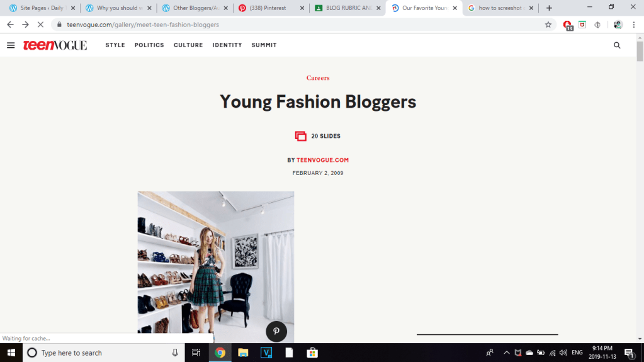644x362 pixels.
Task: Open Chrome's three-dot menu
Action: pyautogui.click(x=633, y=25)
